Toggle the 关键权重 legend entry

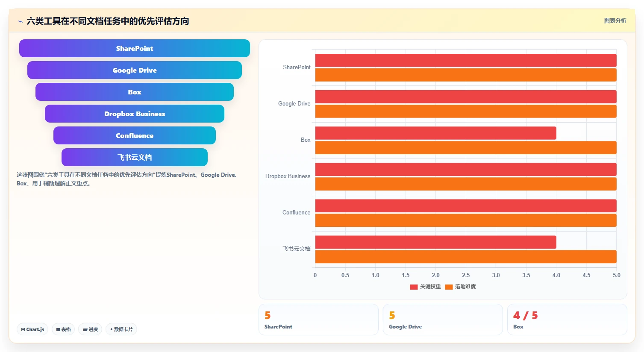[425, 287]
